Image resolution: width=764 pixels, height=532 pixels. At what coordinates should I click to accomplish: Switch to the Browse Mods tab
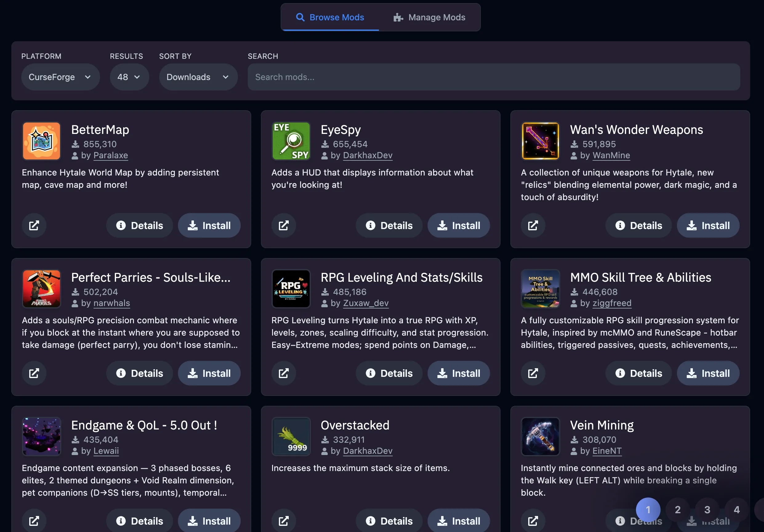(x=330, y=17)
